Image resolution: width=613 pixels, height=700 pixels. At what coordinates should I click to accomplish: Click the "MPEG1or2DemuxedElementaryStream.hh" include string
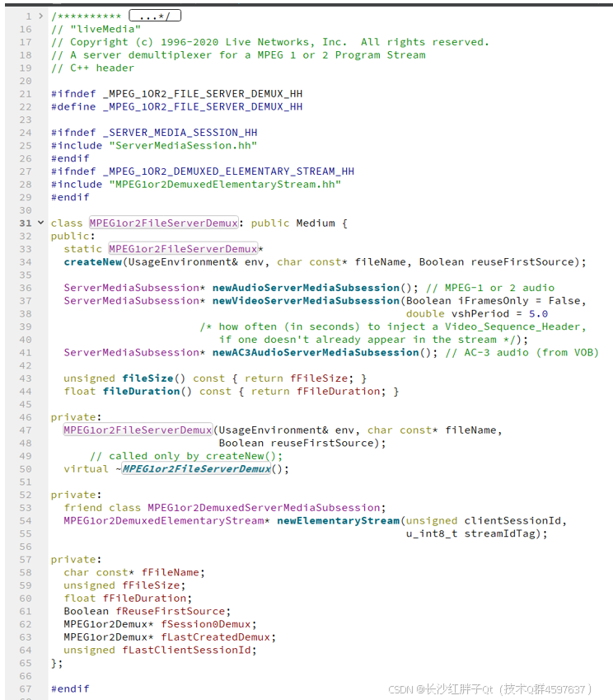click(225, 185)
